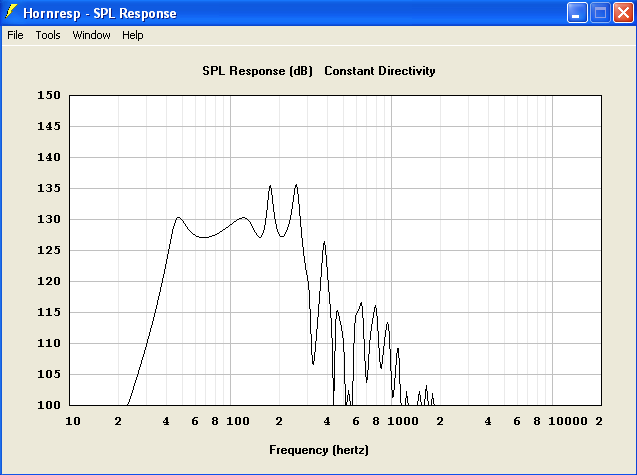Viewport: 637px width, 475px height.
Task: Click the Hornresp lightning app icon
Action: click(11, 12)
